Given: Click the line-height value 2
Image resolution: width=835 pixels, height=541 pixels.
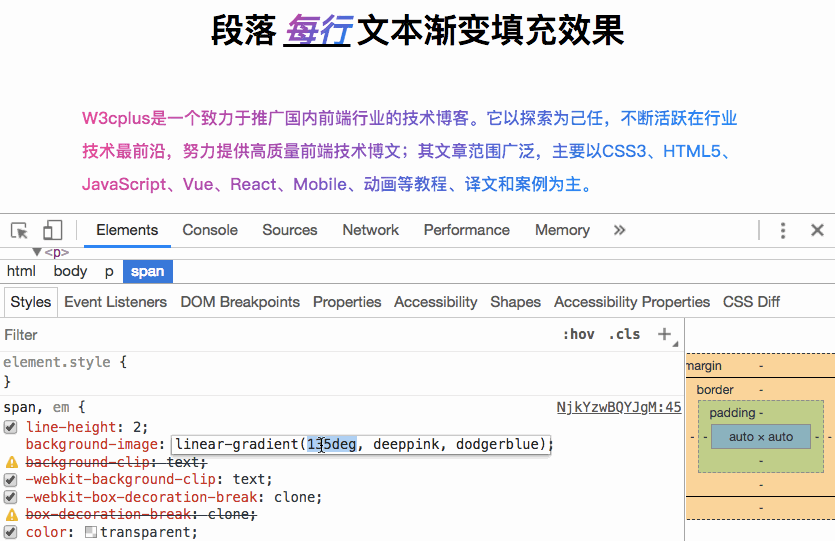Looking at the screenshot, I should tap(137, 427).
